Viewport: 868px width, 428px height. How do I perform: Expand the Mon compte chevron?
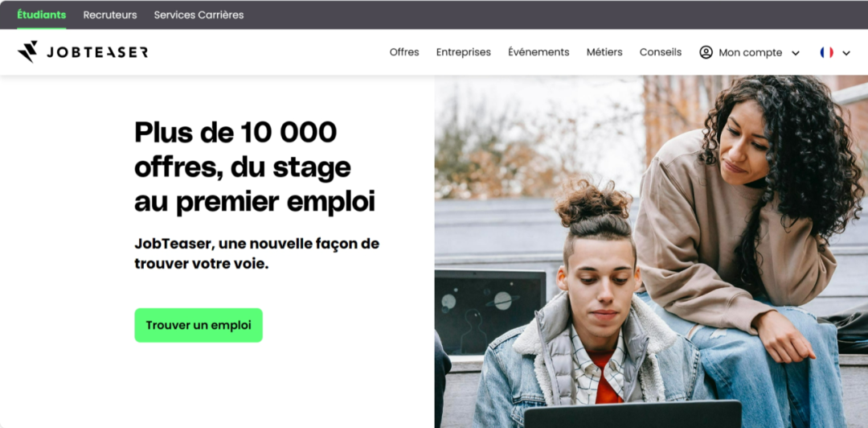click(x=796, y=53)
